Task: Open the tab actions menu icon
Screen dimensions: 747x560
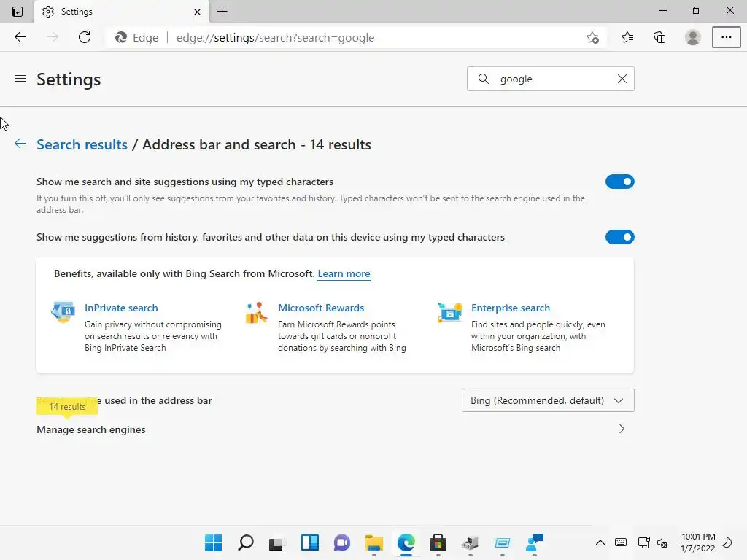Action: coord(18,12)
